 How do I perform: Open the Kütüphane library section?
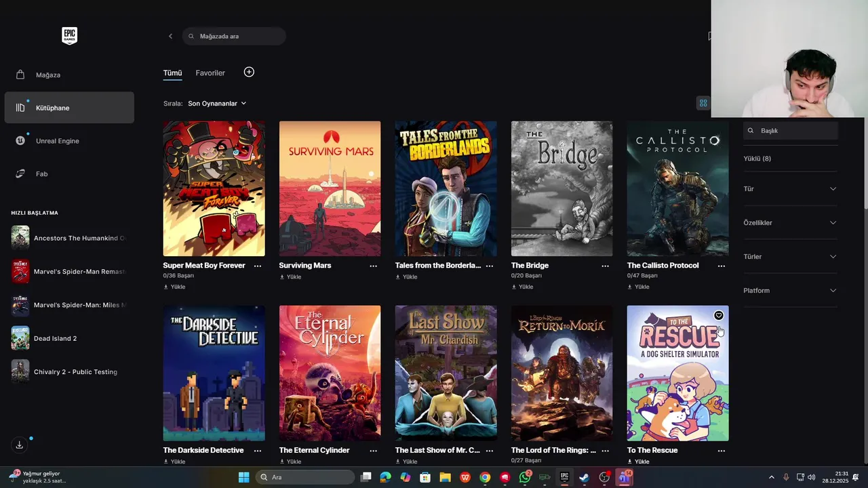tap(69, 108)
